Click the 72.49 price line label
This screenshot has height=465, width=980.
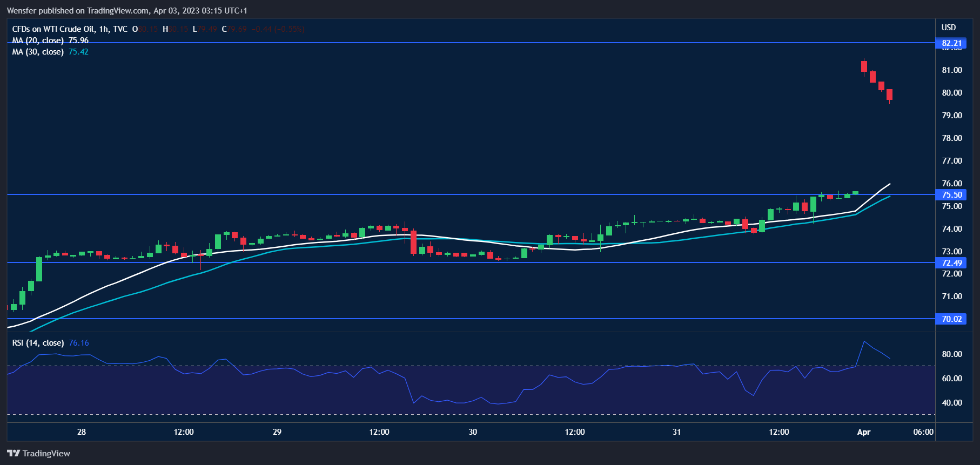pos(951,263)
